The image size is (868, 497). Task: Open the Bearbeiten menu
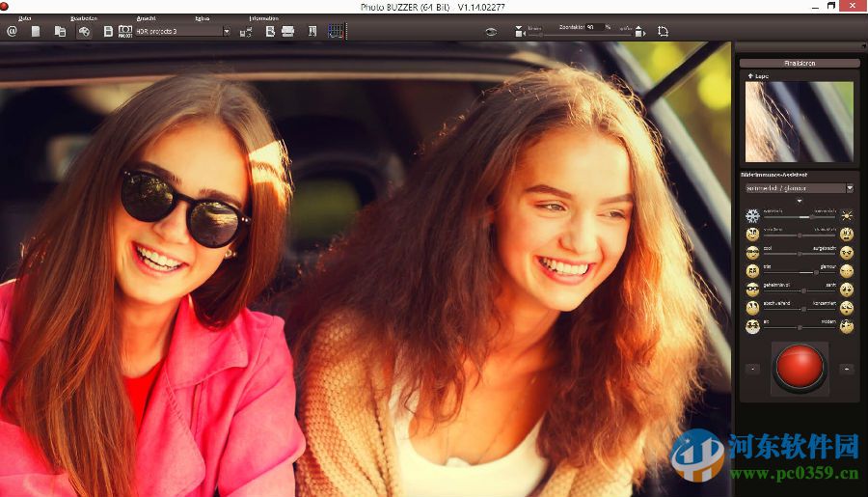click(84, 18)
